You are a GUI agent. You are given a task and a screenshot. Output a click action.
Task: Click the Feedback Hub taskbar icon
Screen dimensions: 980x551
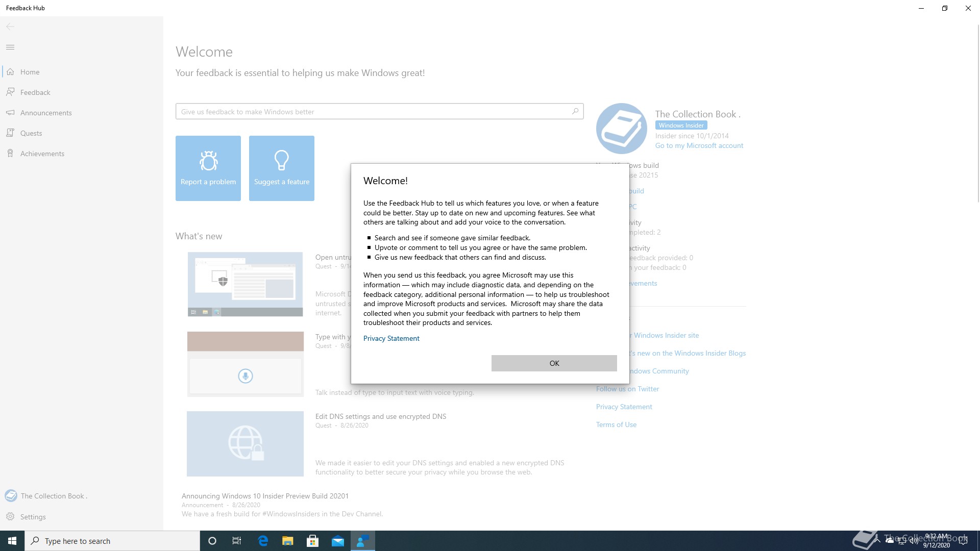(x=363, y=541)
